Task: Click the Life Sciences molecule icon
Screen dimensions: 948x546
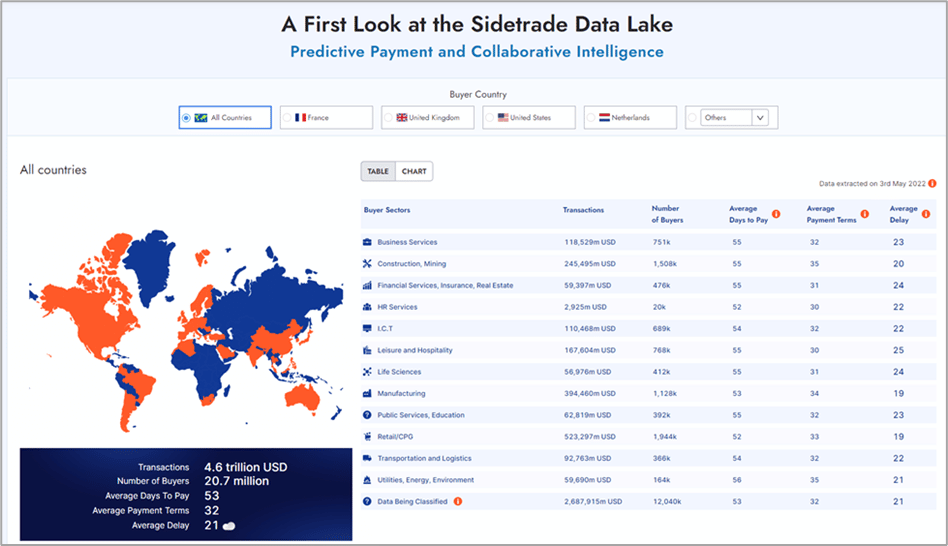Action: point(367,372)
